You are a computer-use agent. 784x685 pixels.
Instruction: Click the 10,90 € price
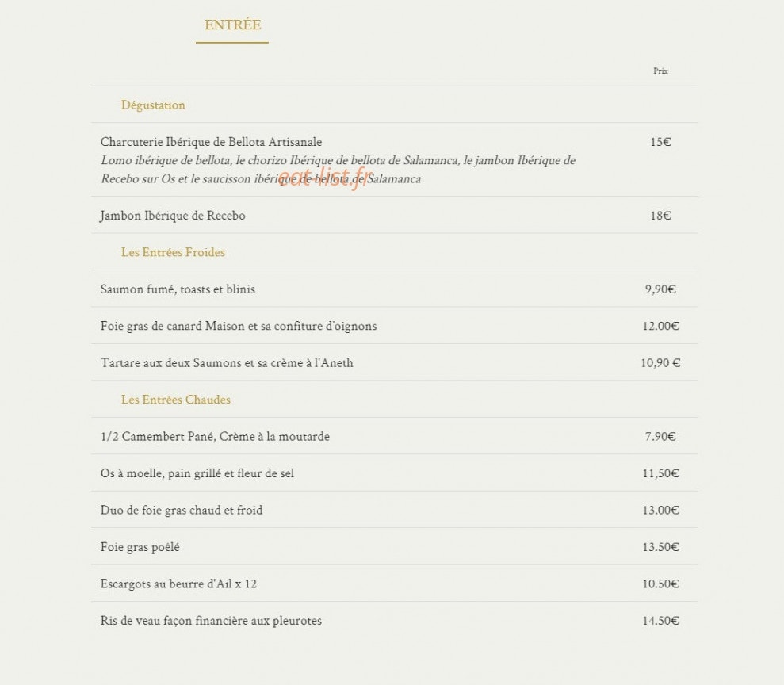660,363
